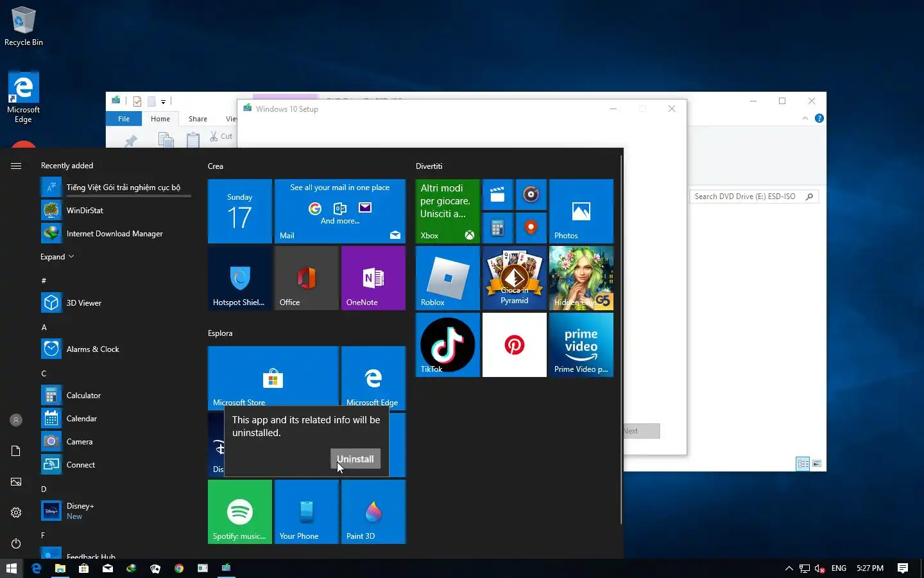Open Disney+ in the app list
The width and height of the screenshot is (924, 578).
116,511
